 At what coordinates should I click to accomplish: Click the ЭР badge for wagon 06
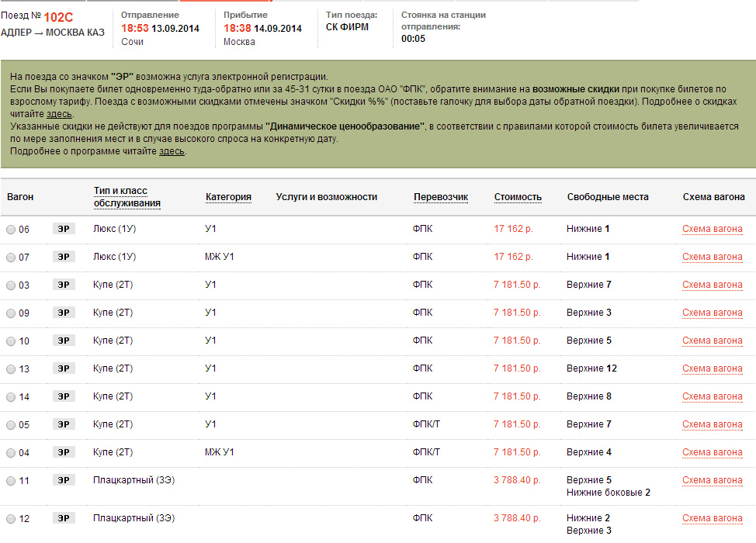pyautogui.click(x=64, y=230)
